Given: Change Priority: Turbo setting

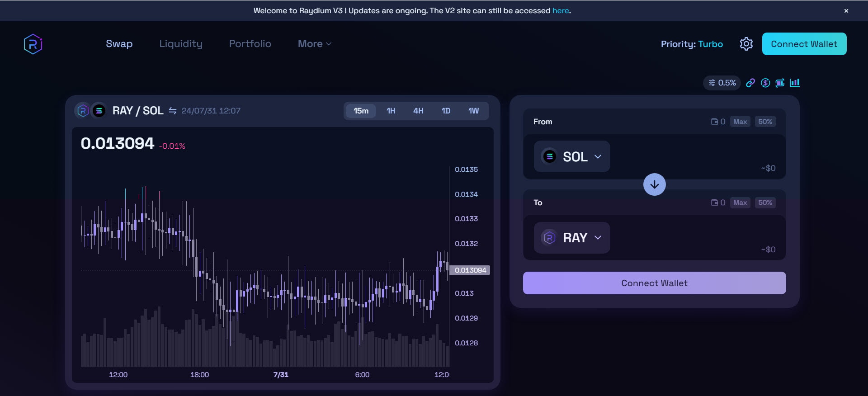Looking at the screenshot, I should point(692,44).
